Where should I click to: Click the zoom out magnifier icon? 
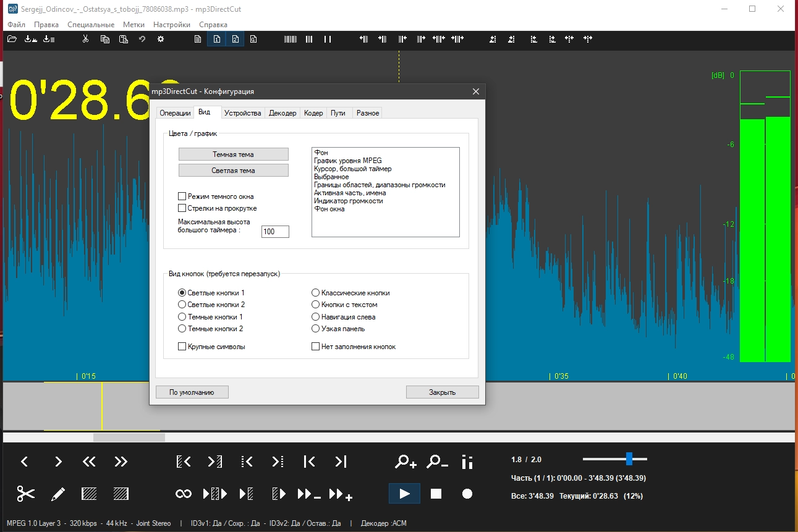coord(437,462)
